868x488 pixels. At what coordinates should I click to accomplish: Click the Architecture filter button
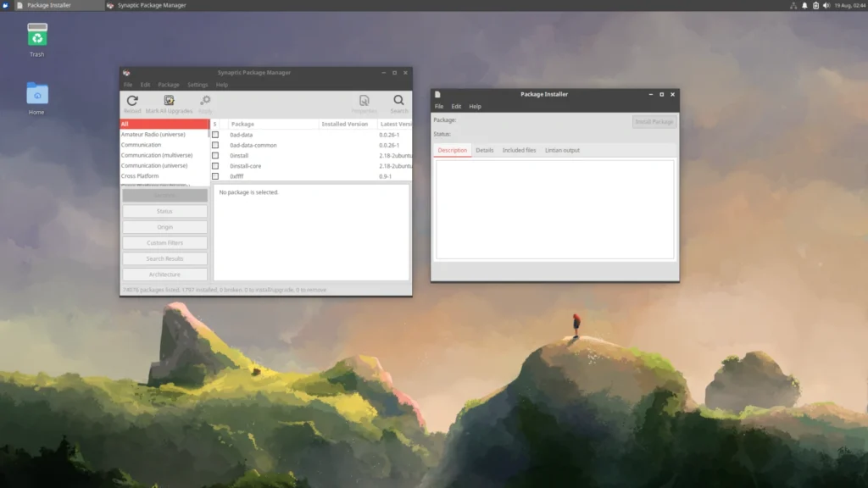tap(165, 274)
